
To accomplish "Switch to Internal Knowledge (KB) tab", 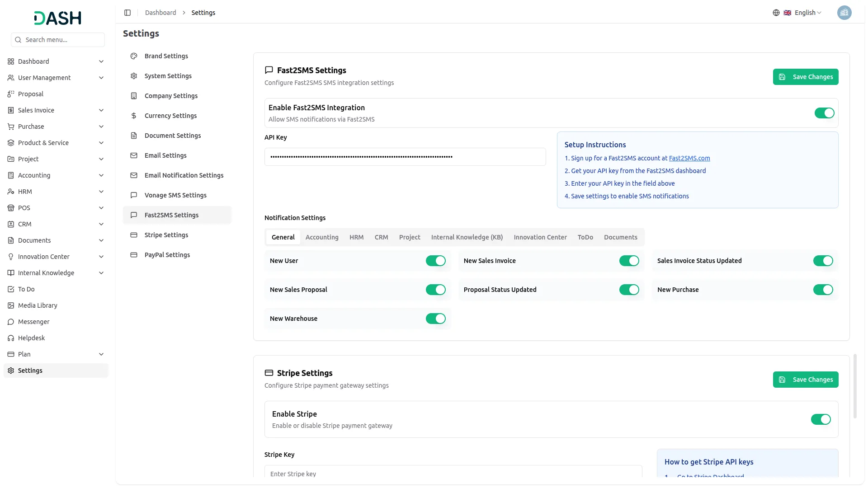I will pyautogui.click(x=467, y=237).
